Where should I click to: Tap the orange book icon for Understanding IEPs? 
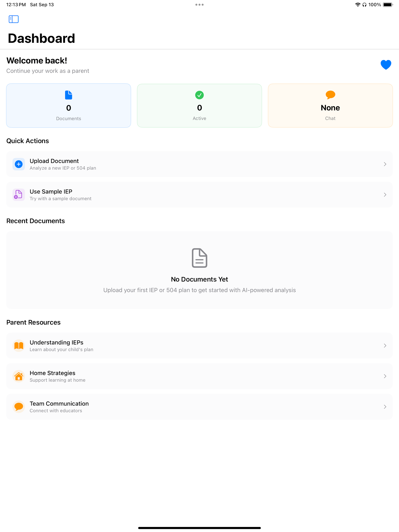click(x=19, y=346)
